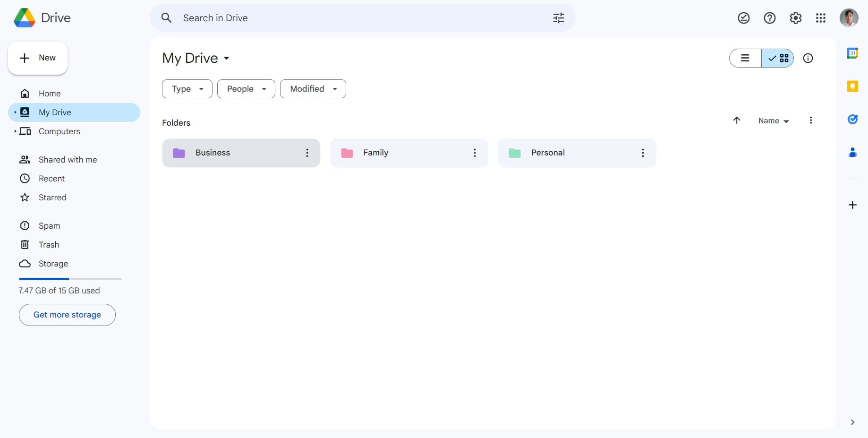The width and height of the screenshot is (868, 438).
Task: Open the Type filter dropdown
Action: tap(187, 89)
